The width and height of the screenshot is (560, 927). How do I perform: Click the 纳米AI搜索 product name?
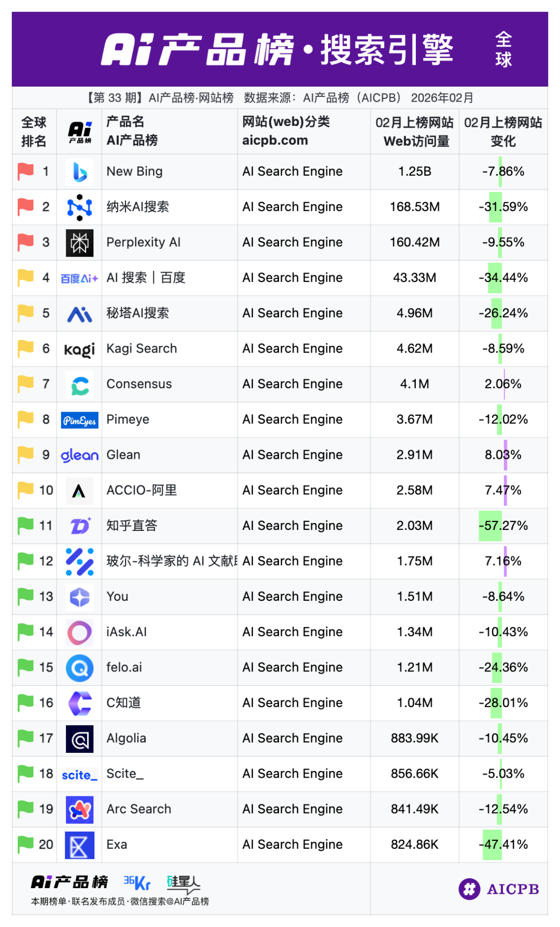tap(138, 207)
